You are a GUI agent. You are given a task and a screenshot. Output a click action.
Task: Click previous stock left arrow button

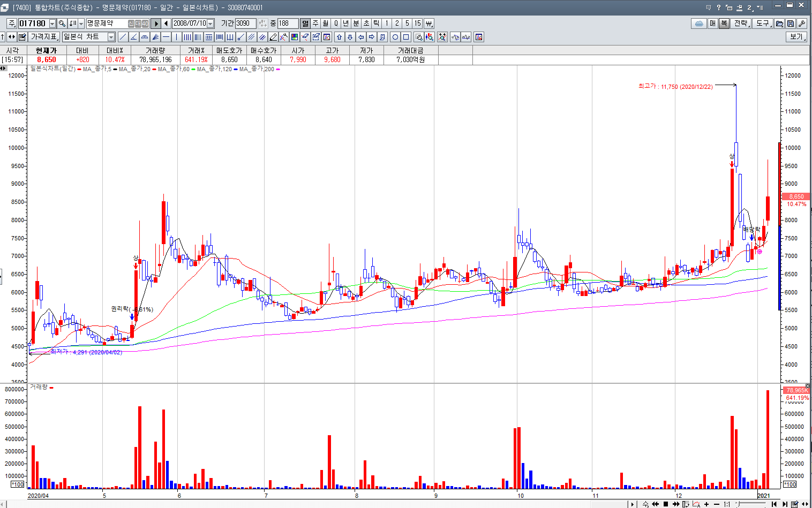166,24
